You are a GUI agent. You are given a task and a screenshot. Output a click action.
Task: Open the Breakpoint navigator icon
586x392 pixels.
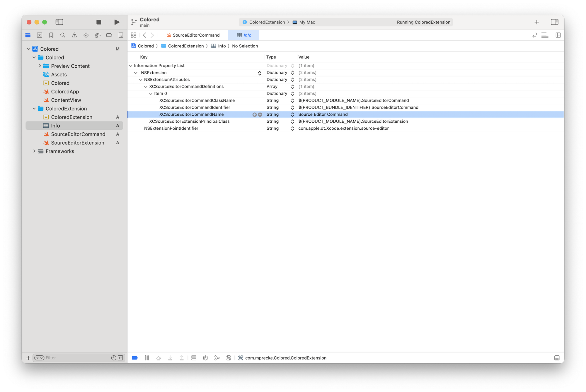(109, 35)
